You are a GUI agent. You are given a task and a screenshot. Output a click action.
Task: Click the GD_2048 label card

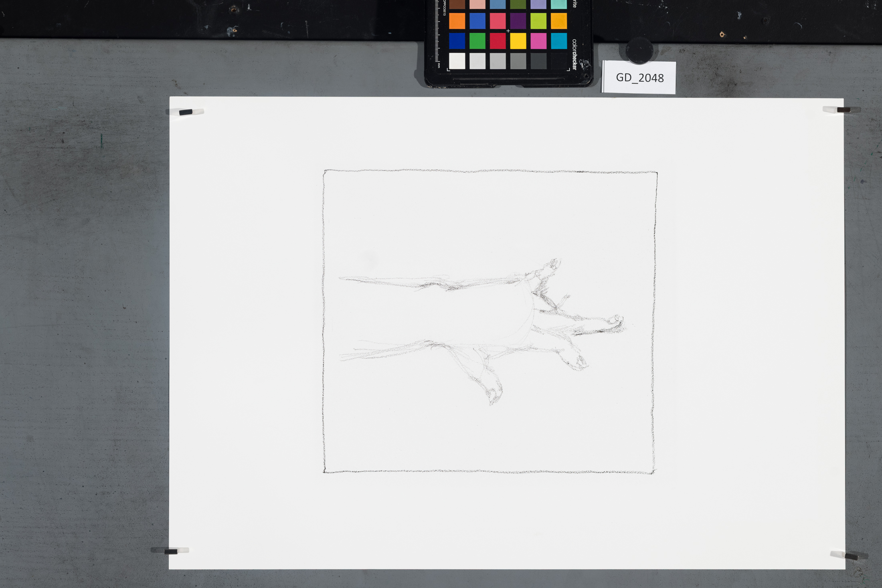point(639,77)
